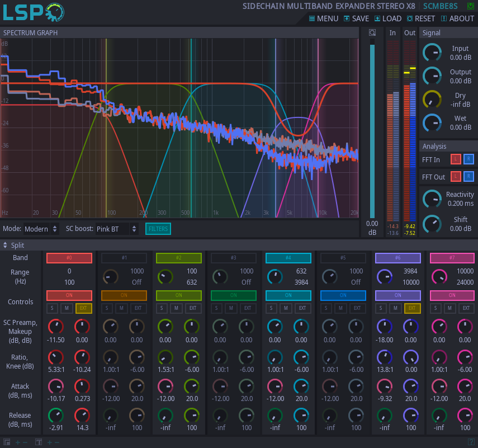Enable band #3 split
Viewport: 478px width, 448px height.
[234, 258]
